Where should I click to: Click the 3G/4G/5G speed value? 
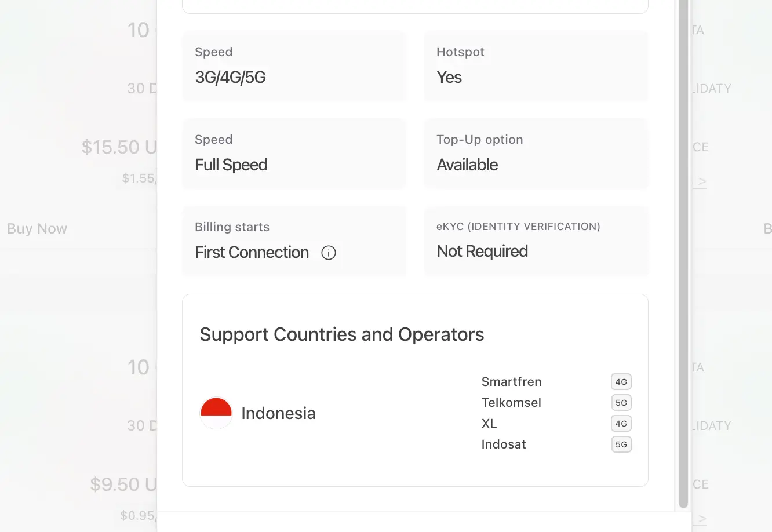click(231, 78)
